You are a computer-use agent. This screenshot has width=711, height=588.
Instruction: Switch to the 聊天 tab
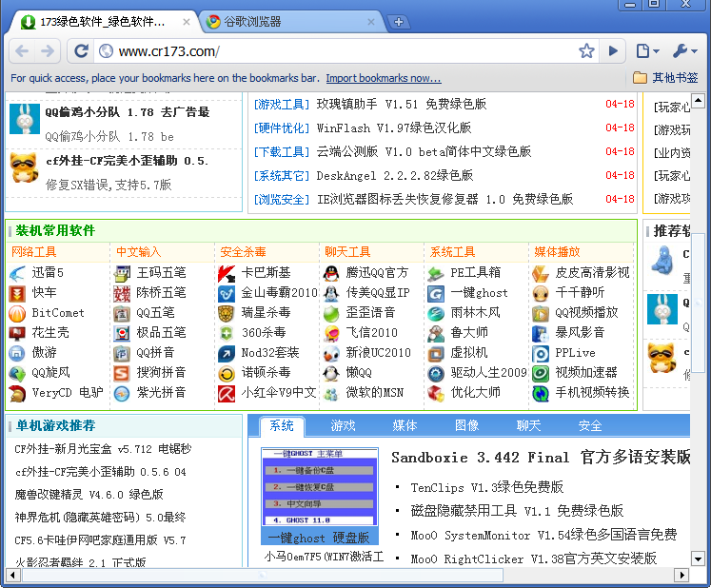(x=528, y=425)
